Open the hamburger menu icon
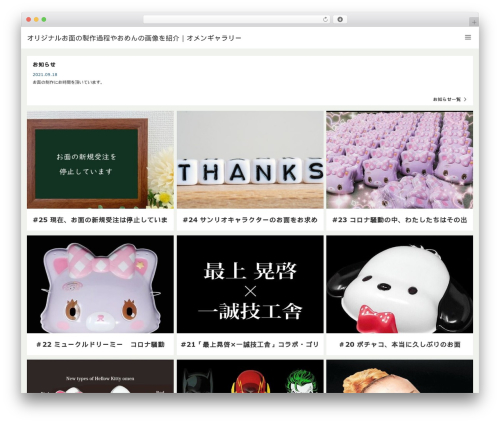 pos(468,38)
